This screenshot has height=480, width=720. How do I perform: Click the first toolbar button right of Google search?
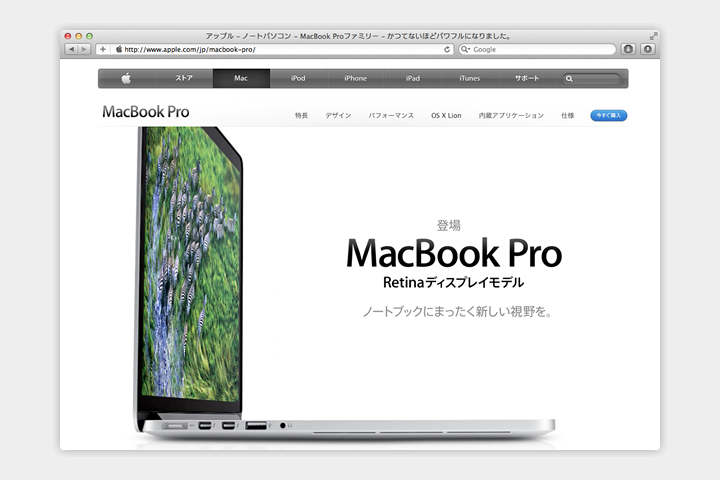[x=628, y=49]
